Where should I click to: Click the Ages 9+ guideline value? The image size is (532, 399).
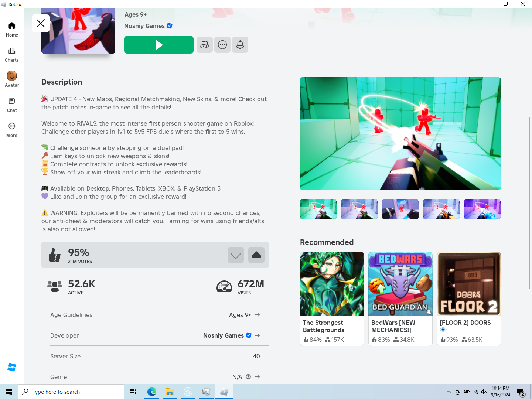[x=240, y=315]
